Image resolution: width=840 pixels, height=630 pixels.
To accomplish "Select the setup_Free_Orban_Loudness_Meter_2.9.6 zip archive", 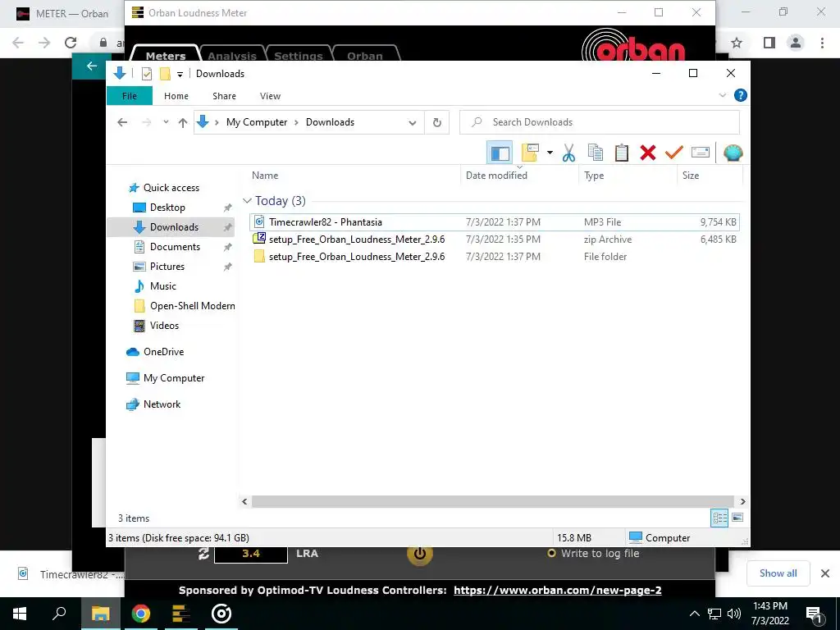I will coord(495,239).
